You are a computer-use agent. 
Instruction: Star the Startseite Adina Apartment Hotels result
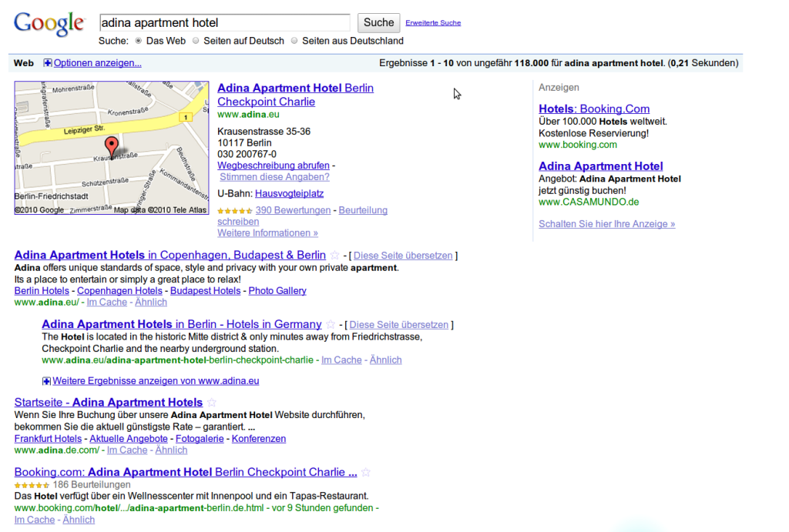[212, 403]
